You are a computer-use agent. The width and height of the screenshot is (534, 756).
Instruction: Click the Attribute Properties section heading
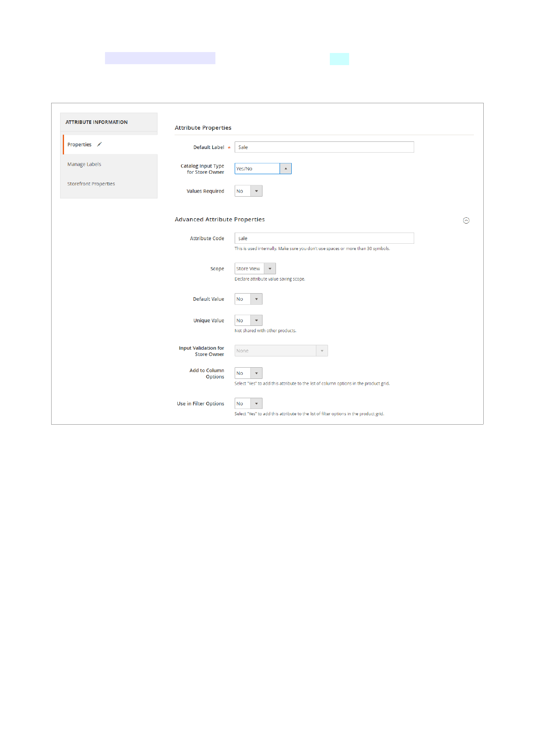click(203, 128)
